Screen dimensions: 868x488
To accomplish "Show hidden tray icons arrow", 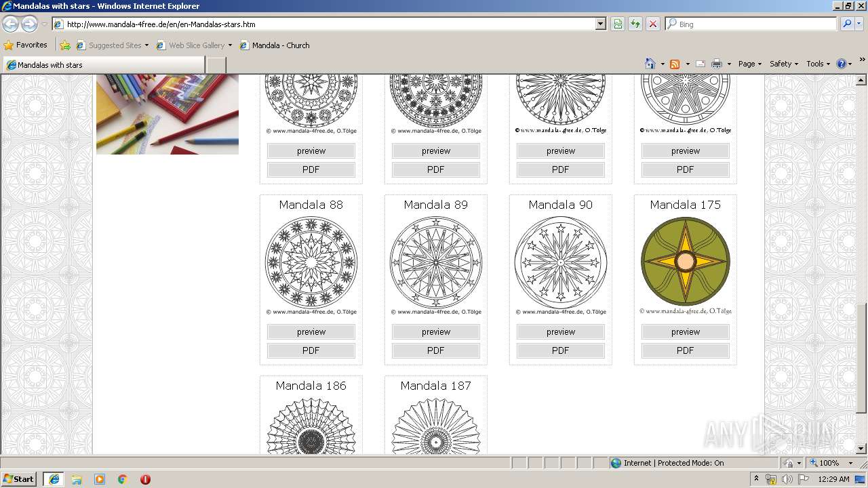I will (757, 479).
